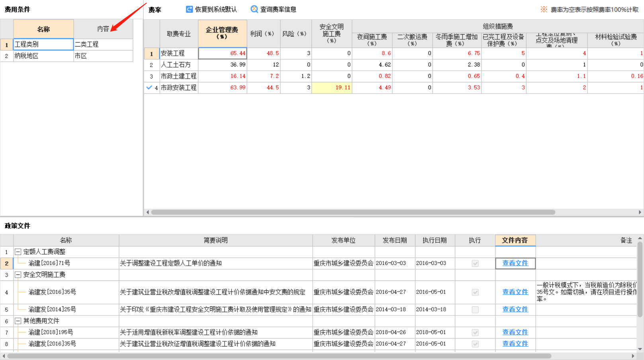
Task: Click the policy file vertical scrollbar thumb
Action: (640, 280)
